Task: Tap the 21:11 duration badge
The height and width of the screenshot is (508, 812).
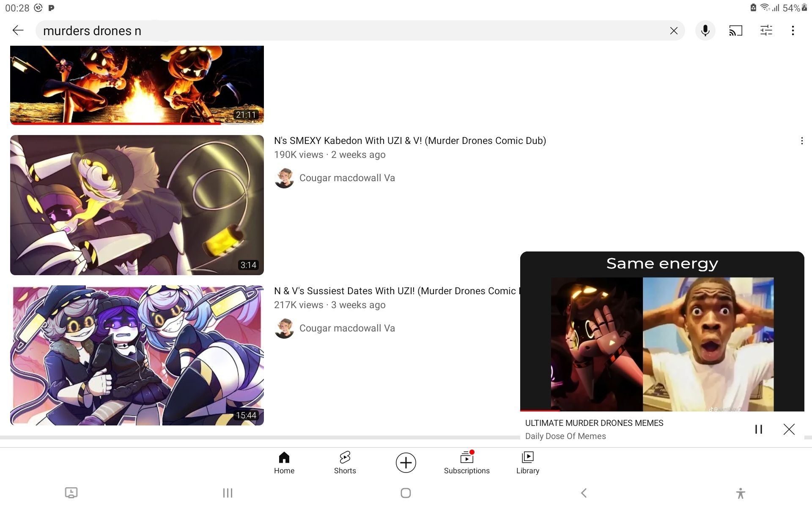Action: click(246, 115)
